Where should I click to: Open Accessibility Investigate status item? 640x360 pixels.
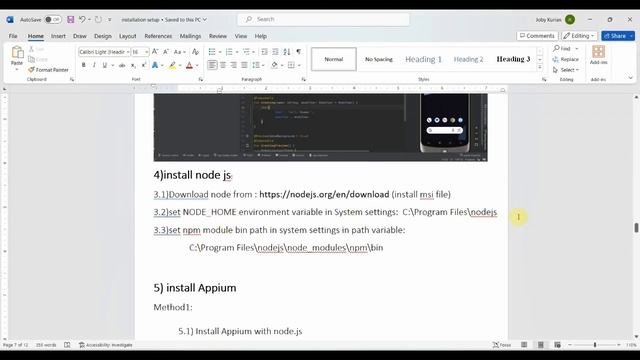(105, 345)
